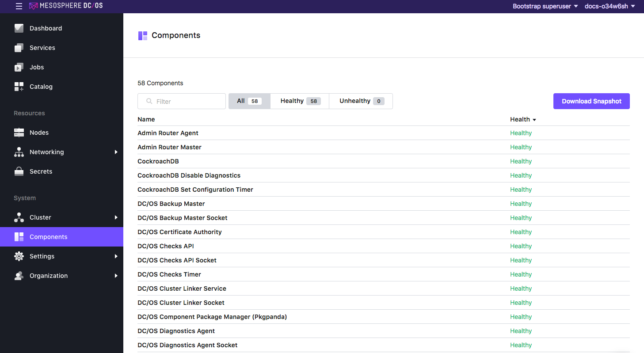The image size is (644, 353).
Task: Expand the Organization submenu arrow
Action: [116, 276]
